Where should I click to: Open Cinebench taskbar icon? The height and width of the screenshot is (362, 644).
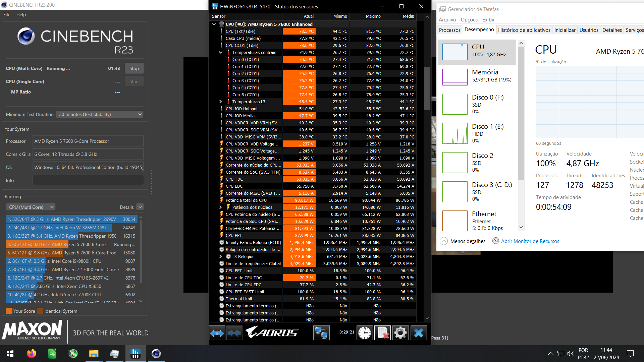click(156, 354)
